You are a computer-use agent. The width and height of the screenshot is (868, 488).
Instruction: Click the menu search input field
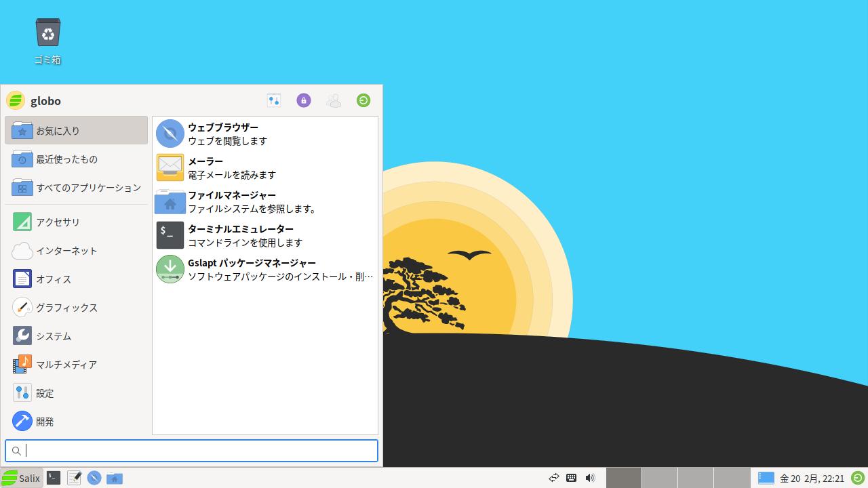(197, 451)
